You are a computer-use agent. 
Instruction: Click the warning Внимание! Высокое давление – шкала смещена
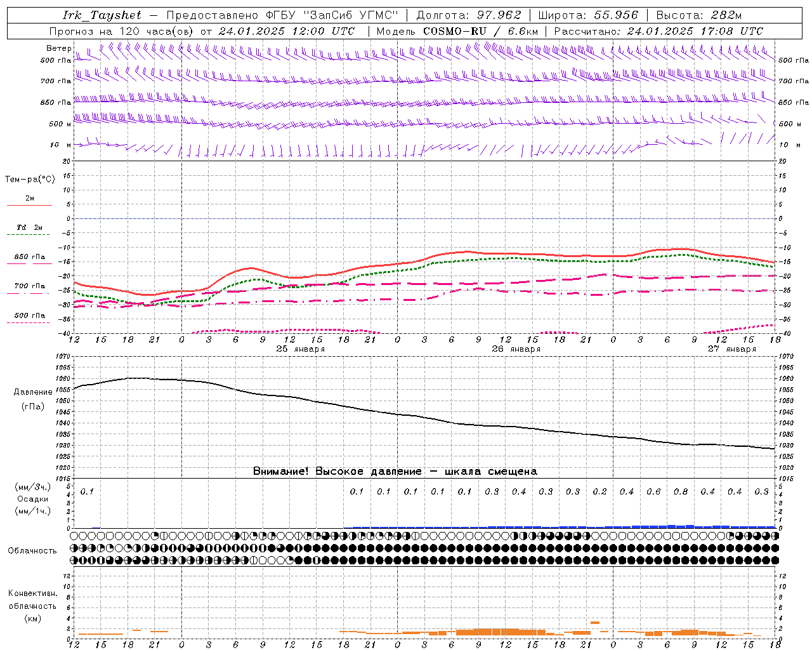coord(395,471)
